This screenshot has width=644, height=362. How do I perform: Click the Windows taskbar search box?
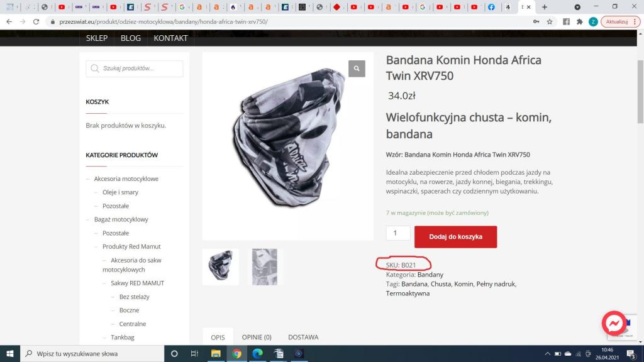click(92, 353)
